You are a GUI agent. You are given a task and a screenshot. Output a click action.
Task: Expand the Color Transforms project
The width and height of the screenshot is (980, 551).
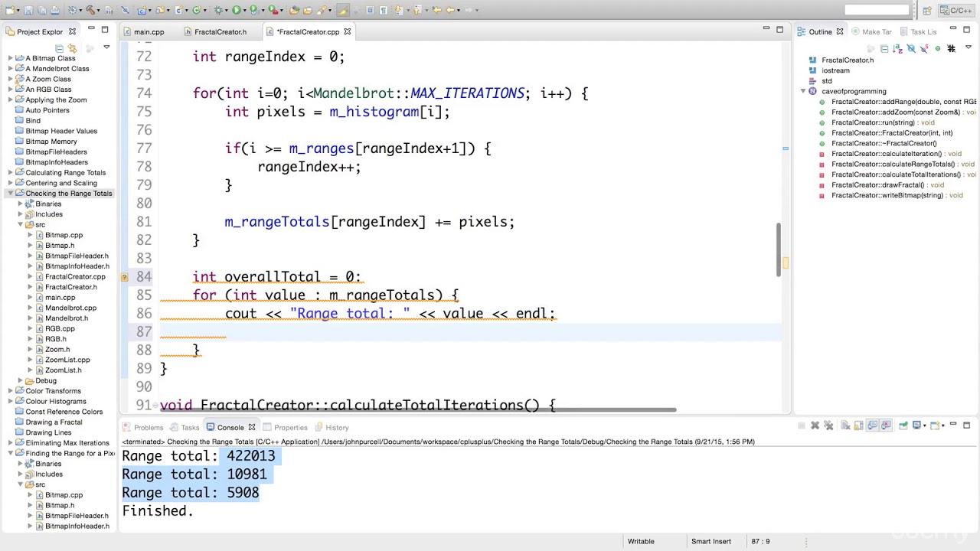(11, 391)
